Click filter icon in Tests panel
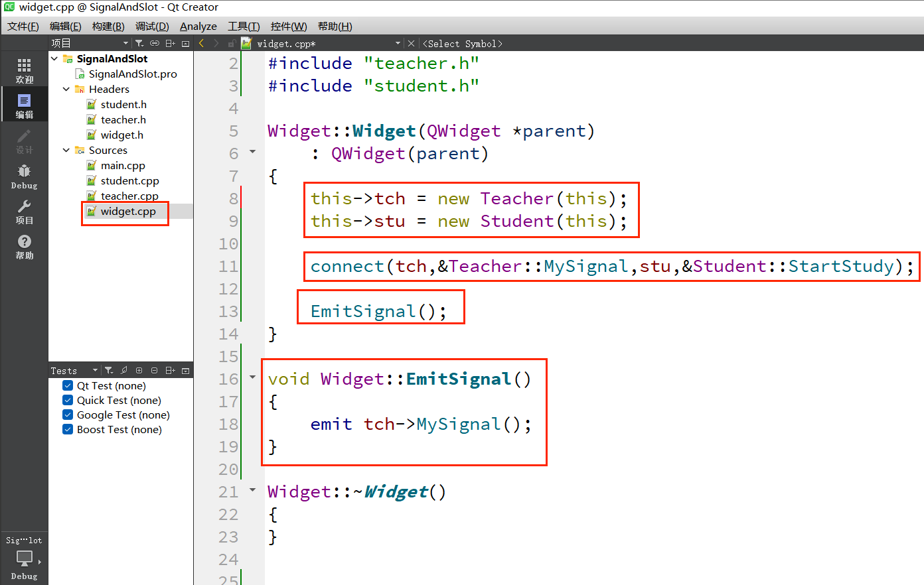924x585 pixels. [109, 370]
